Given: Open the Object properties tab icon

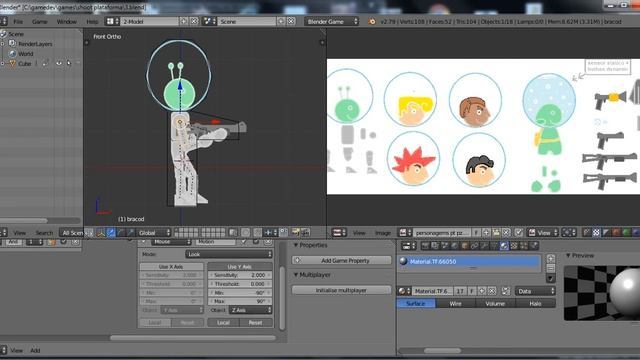Looking at the screenshot, I should (464, 246).
